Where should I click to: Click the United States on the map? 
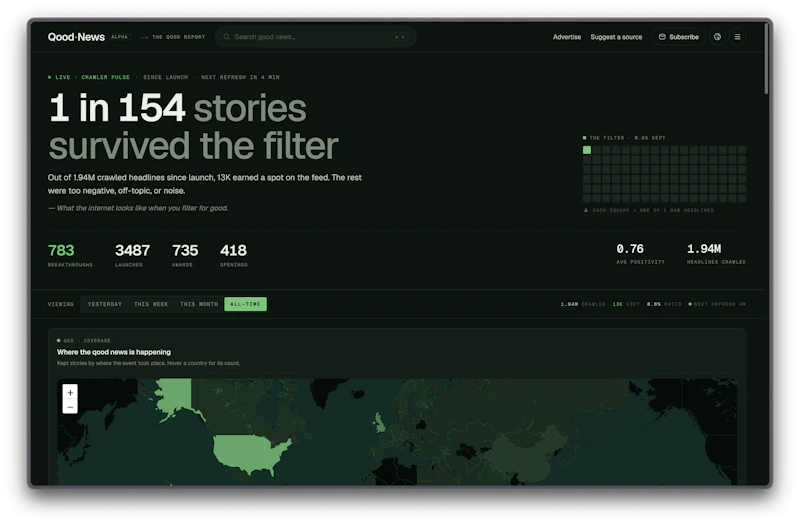[249, 453]
